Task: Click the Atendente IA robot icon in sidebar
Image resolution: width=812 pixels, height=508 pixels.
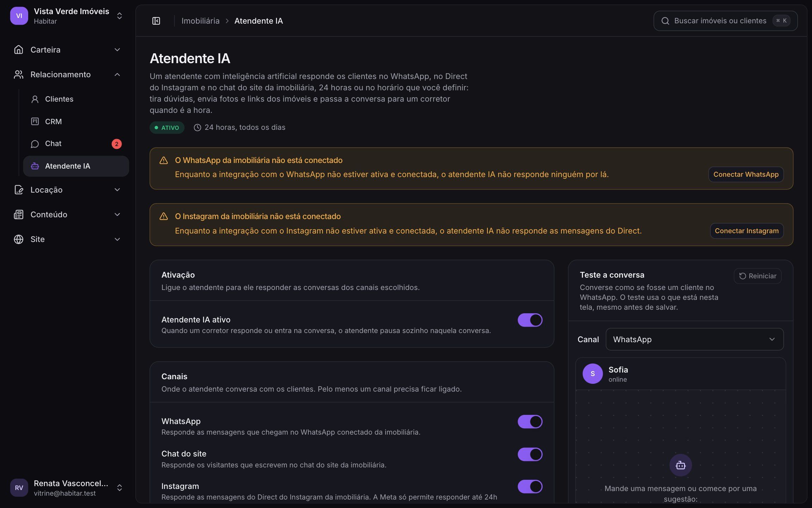Action: pos(35,166)
